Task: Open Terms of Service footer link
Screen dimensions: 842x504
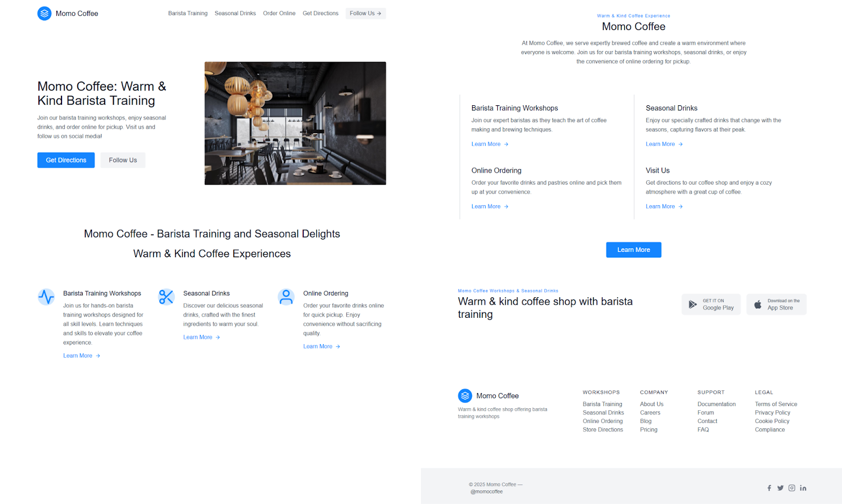Action: (776, 404)
